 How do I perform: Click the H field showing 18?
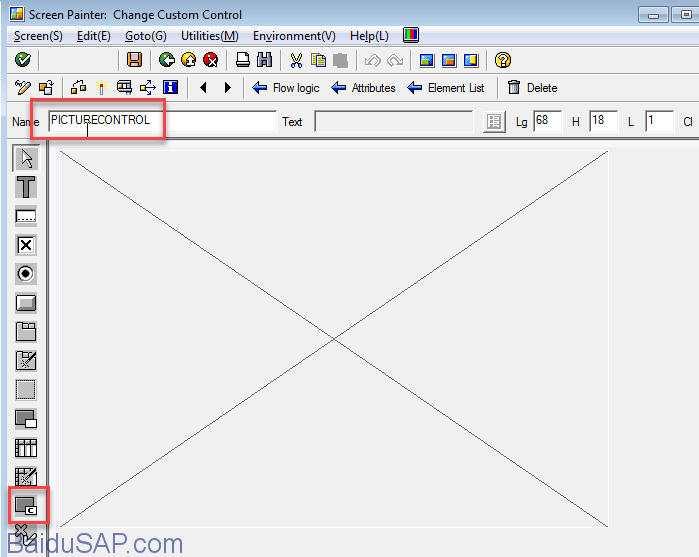pos(604,121)
